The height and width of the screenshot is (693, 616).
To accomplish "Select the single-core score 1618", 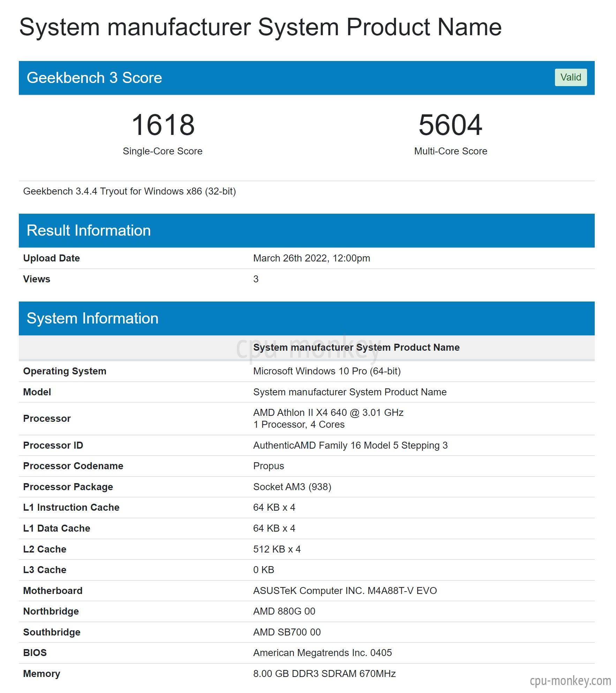I will pyautogui.click(x=163, y=125).
